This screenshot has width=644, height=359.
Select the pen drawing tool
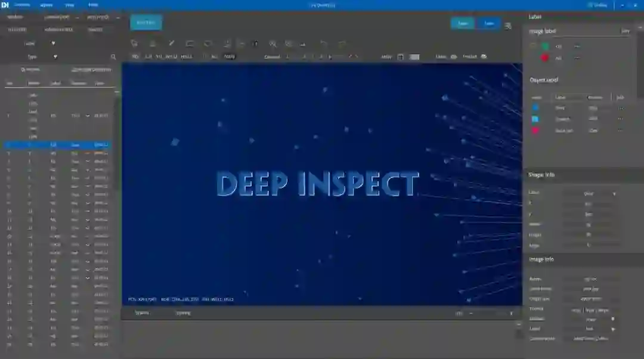pos(171,43)
